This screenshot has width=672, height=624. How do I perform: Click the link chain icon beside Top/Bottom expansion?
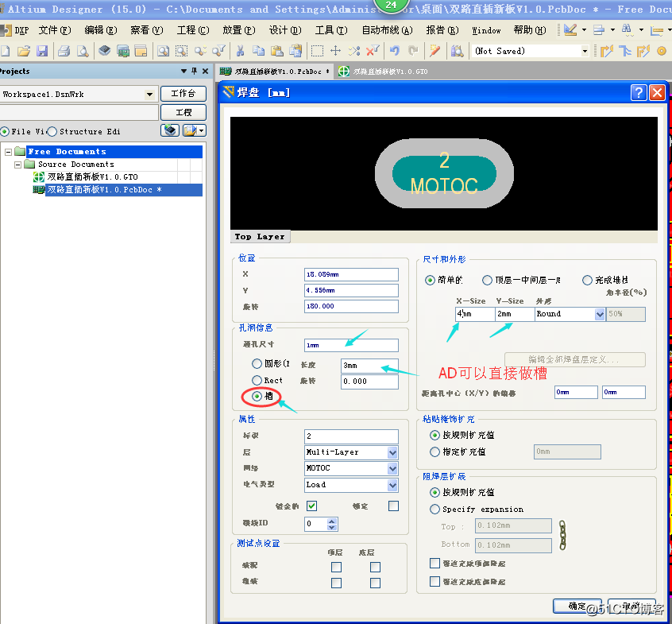(x=562, y=535)
